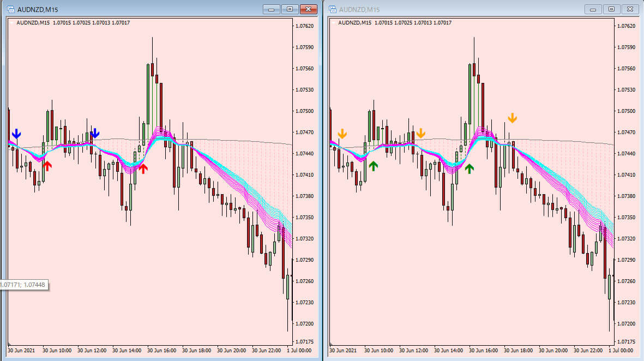Click the 30 Jun 16:00 label on the left time axis
The image size is (644, 361).
tap(161, 350)
